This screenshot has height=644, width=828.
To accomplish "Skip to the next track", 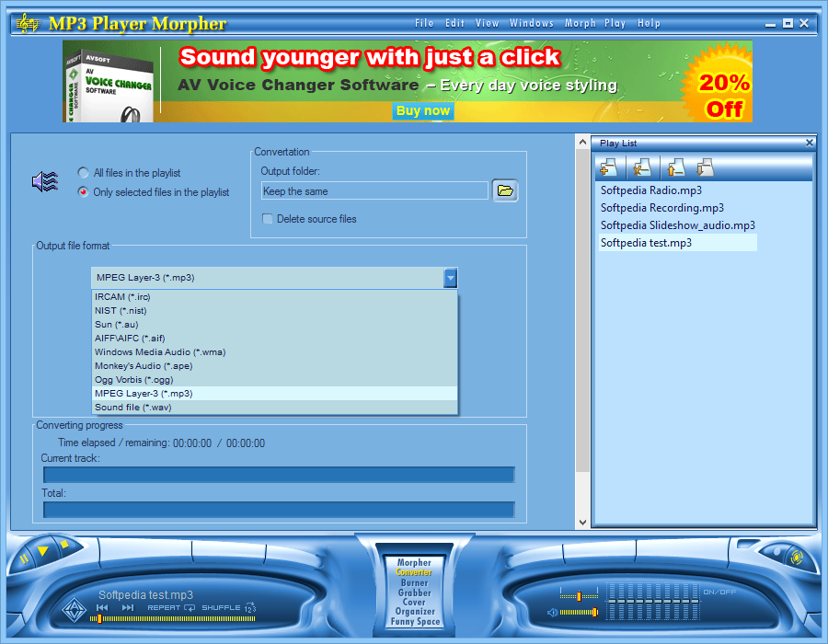I will pyautogui.click(x=128, y=608).
